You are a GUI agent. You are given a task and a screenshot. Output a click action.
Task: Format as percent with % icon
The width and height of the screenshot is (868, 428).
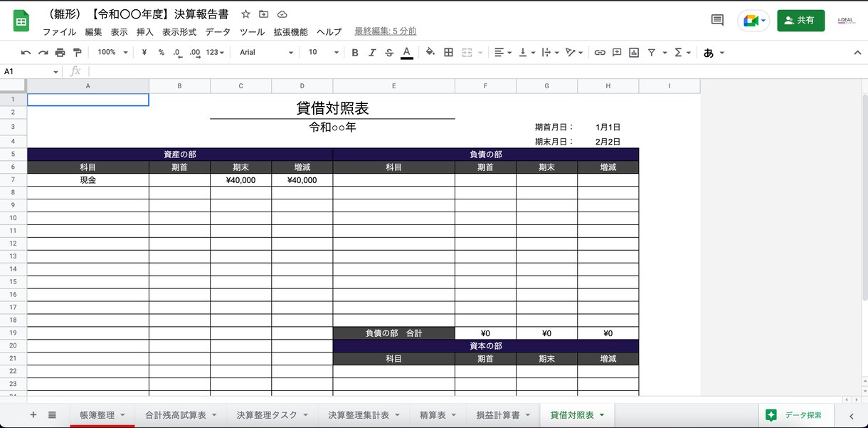point(162,53)
